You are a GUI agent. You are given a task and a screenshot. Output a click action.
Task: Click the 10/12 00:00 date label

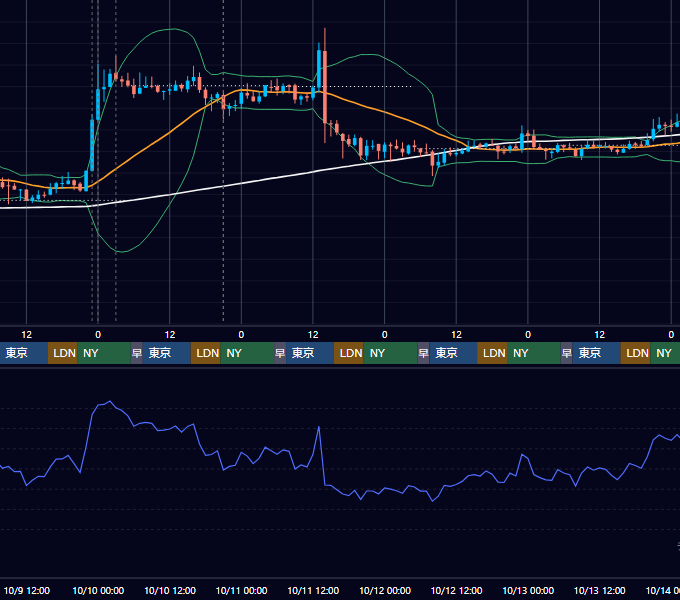pyautogui.click(x=385, y=590)
